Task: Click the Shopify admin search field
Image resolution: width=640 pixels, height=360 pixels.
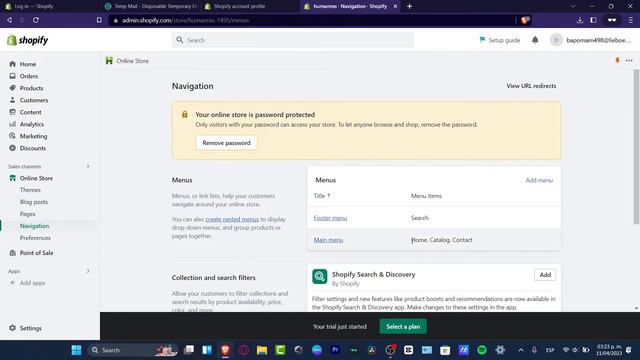Action: (x=293, y=40)
